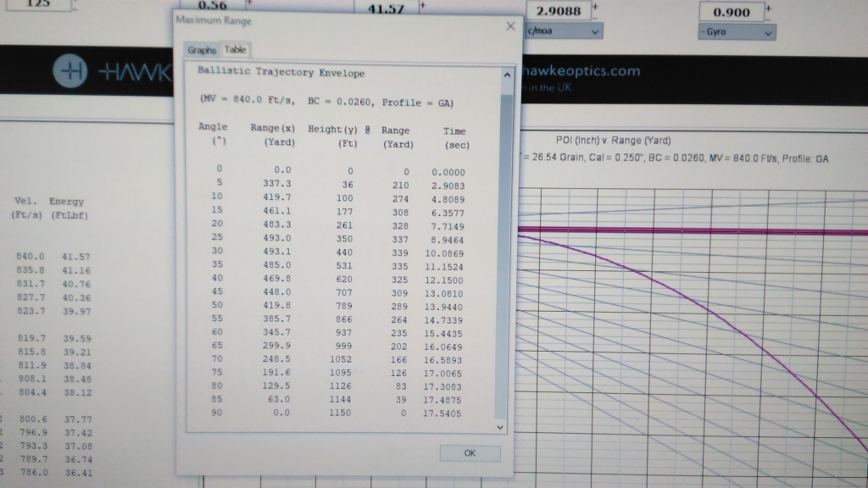Image resolution: width=868 pixels, height=488 pixels.
Task: Select the 483.3 range value
Action: [277, 225]
